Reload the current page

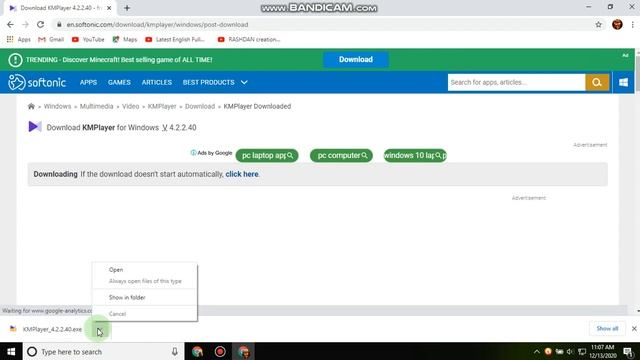[x=40, y=24]
